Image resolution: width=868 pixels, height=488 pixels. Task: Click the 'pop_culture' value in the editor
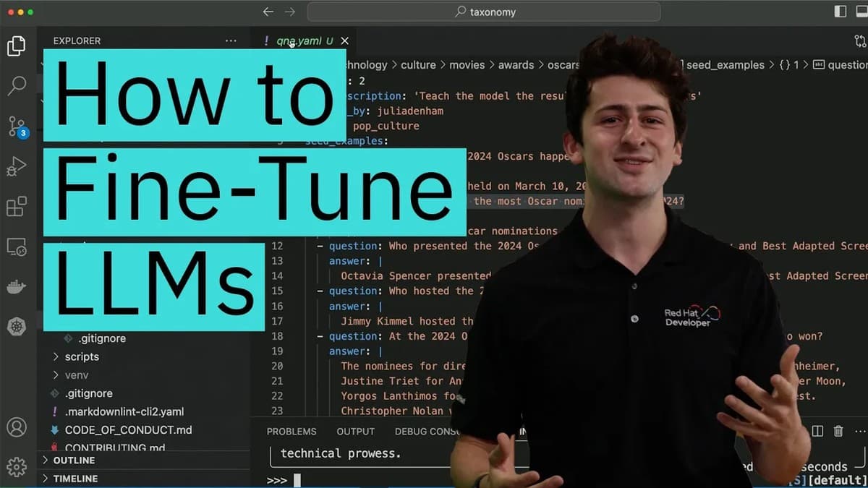pyautogui.click(x=386, y=126)
